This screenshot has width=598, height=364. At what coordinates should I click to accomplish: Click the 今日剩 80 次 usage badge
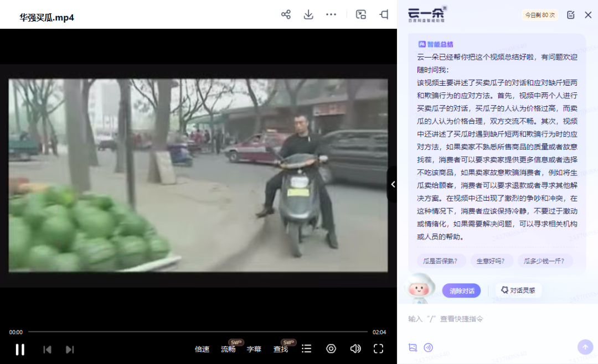[x=540, y=15]
